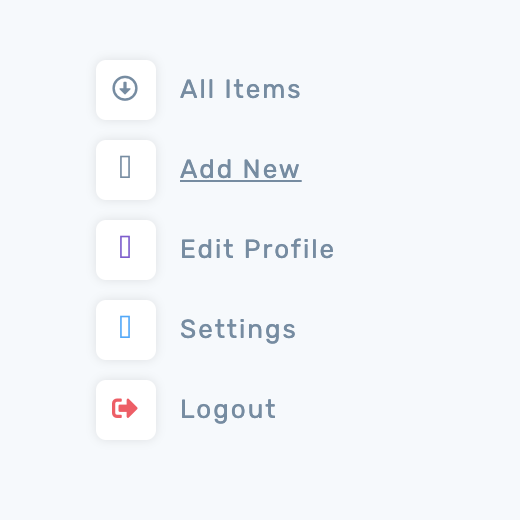This screenshot has width=520, height=520.
Task: Select the white tile holding the blue glyph
Action: (x=126, y=330)
